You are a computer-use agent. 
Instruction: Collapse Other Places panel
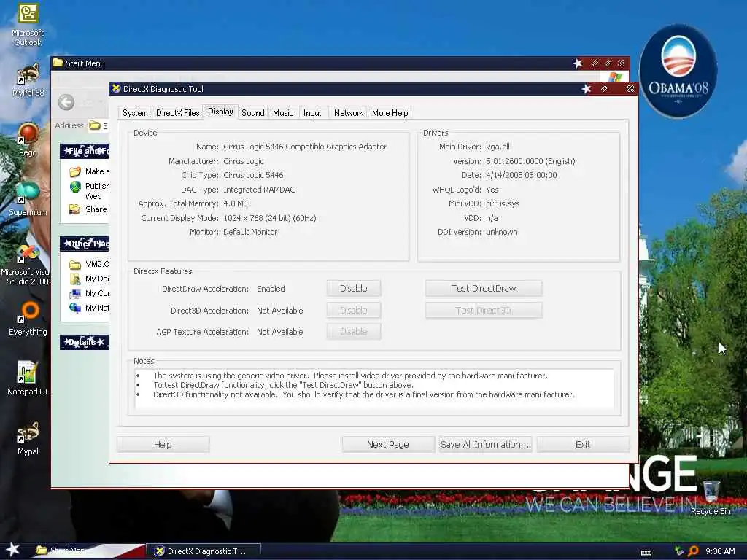[x=85, y=244]
